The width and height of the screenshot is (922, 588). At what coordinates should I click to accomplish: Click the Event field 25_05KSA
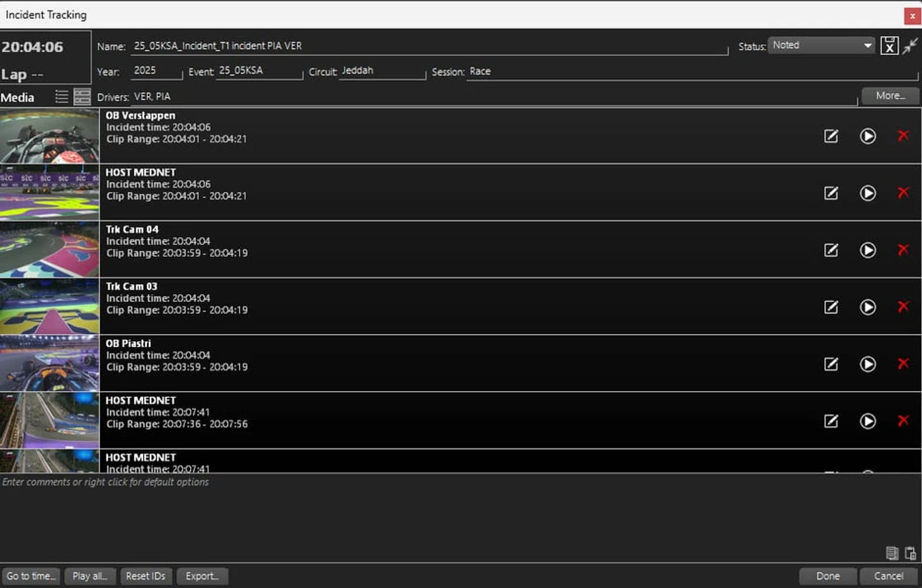click(x=260, y=71)
